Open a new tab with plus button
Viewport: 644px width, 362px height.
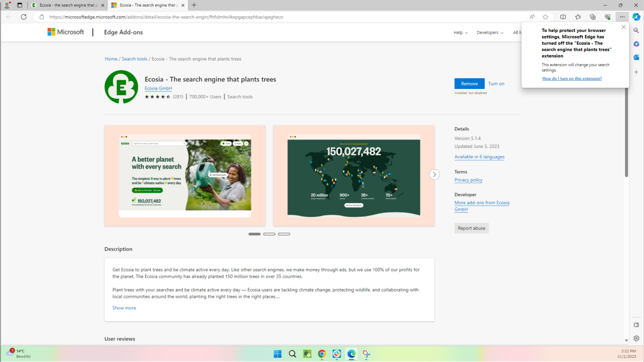tap(194, 5)
